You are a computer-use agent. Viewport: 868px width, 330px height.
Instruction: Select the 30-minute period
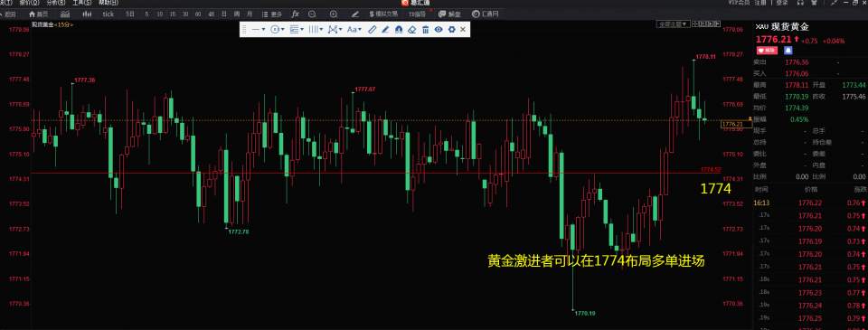[x=185, y=14]
